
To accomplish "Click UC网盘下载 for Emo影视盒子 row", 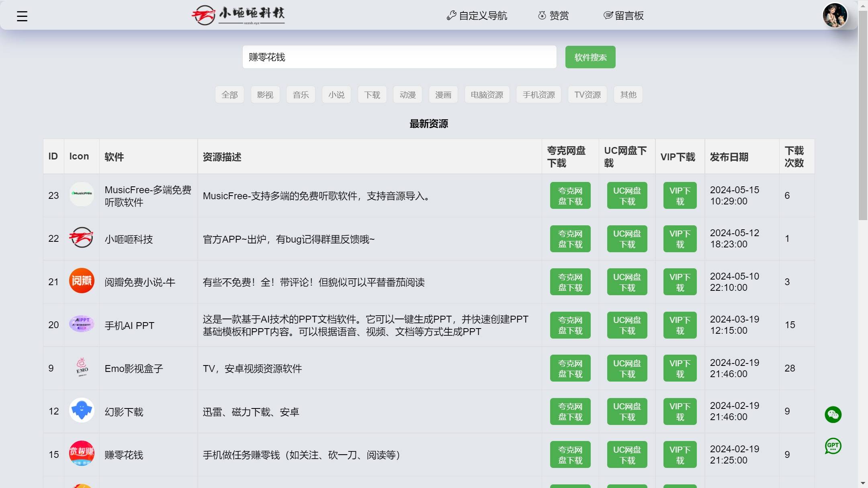I will point(627,368).
